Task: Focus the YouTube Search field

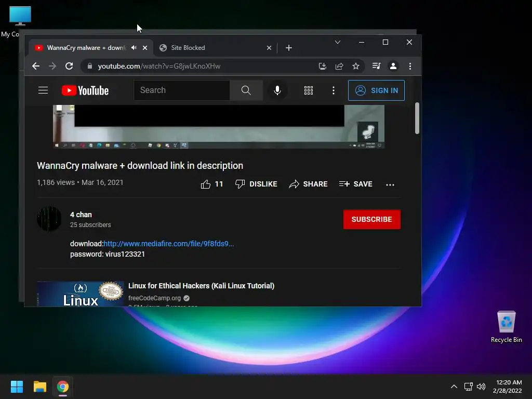Action: pos(182,90)
